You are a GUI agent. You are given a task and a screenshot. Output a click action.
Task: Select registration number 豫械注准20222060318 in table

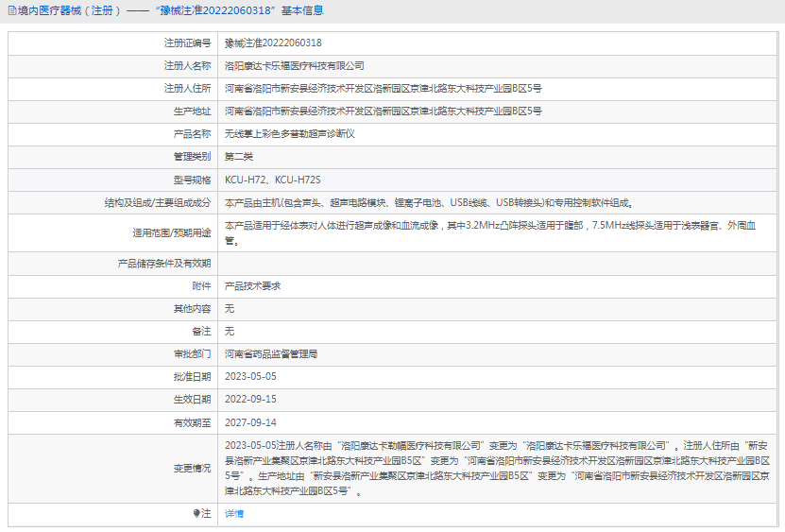coord(273,43)
